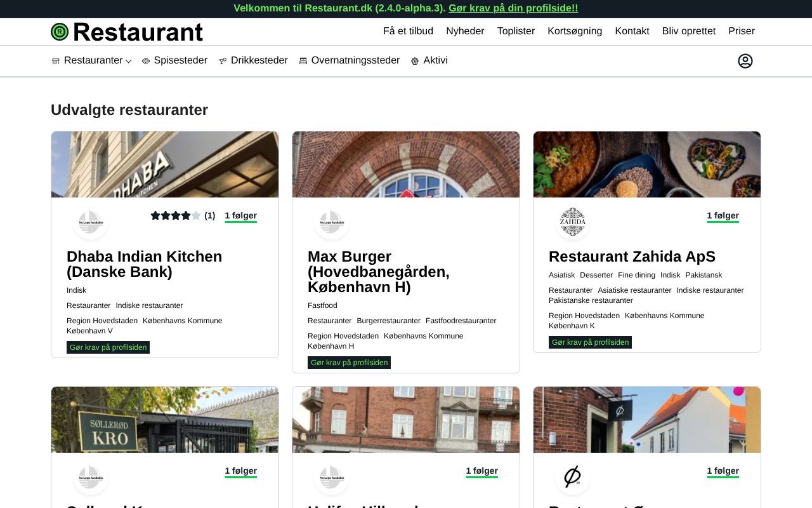
Task: Open Dhaba Indian Kitchen cover photo
Action: tap(165, 164)
